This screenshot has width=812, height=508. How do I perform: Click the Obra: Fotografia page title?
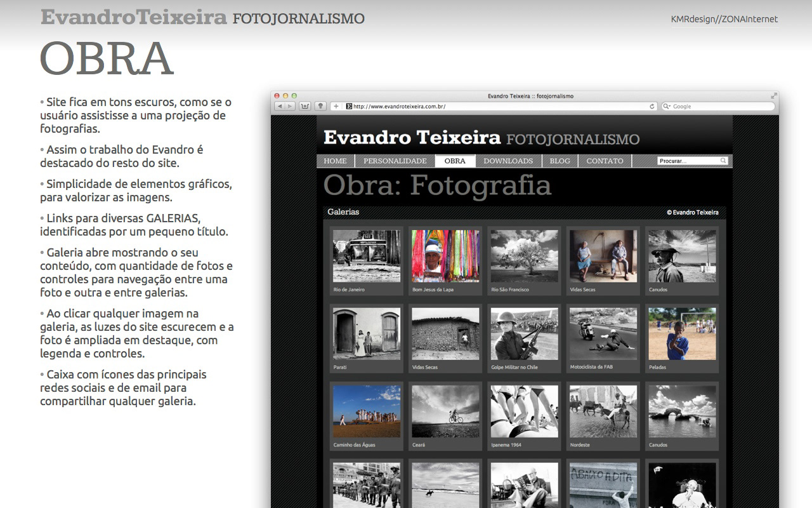coord(437,185)
